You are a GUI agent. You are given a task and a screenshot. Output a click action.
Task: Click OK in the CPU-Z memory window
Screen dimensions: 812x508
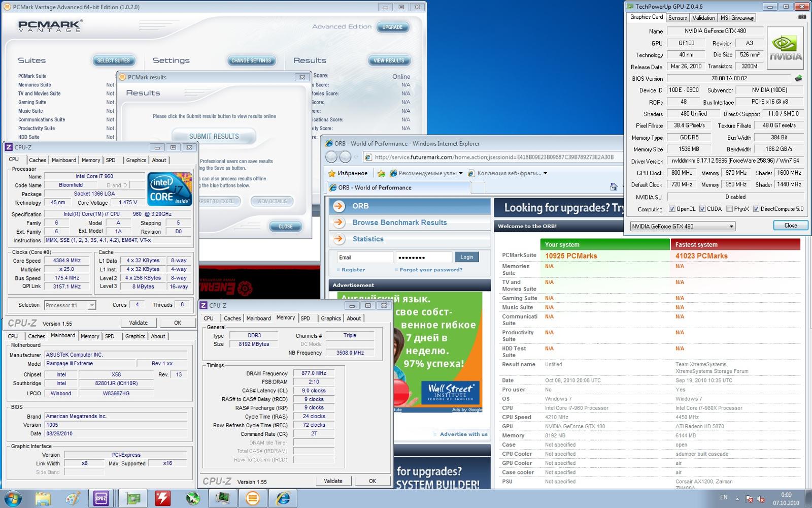[372, 481]
